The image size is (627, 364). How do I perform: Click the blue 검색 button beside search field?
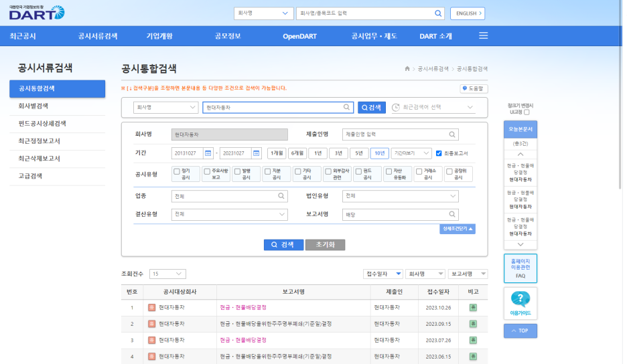click(x=372, y=107)
